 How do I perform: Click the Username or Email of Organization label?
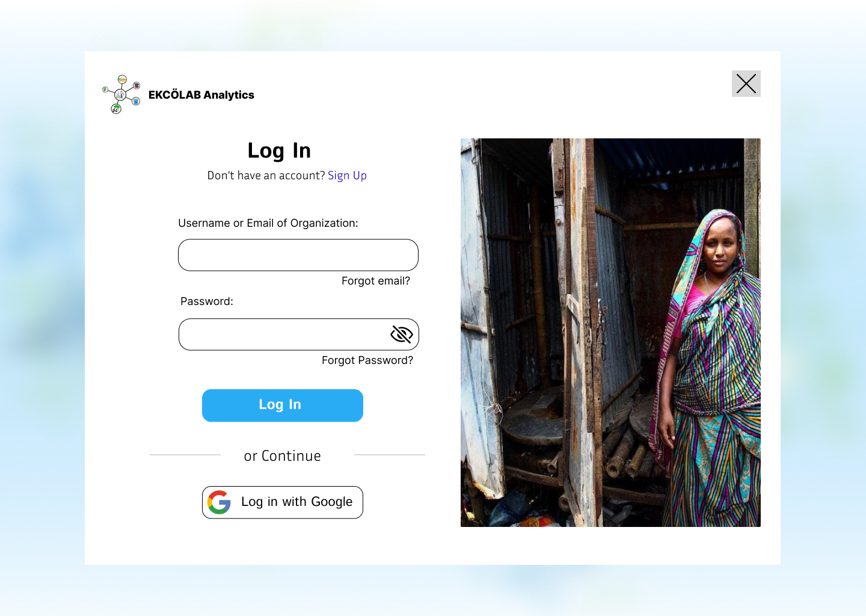268,223
